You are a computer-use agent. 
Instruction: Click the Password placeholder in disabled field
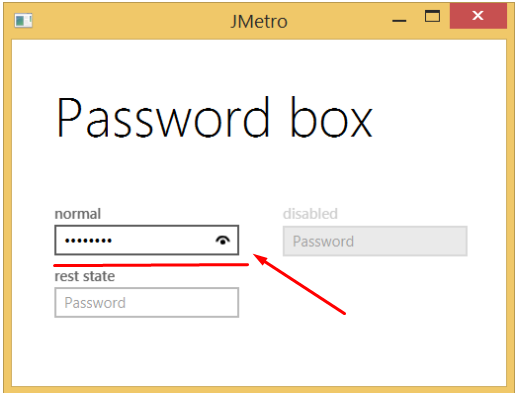(323, 241)
